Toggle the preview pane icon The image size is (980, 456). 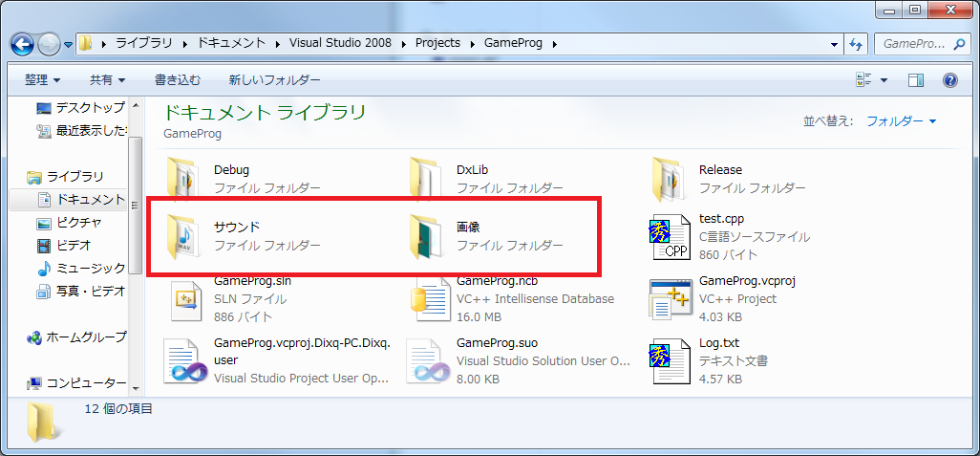coord(916,80)
